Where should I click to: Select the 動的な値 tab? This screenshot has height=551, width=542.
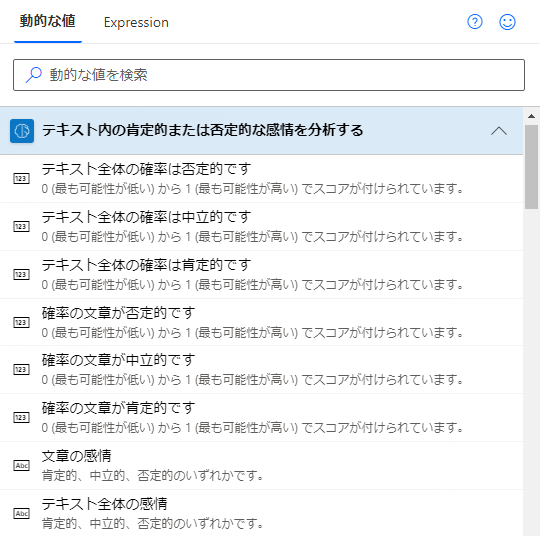pos(47,21)
